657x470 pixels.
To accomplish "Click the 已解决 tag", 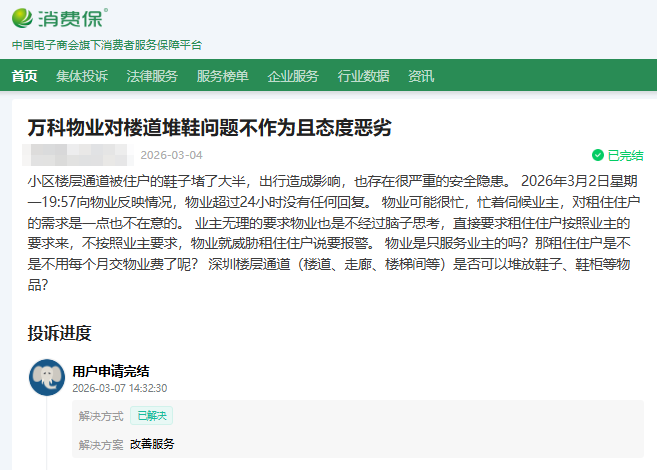I will (152, 415).
